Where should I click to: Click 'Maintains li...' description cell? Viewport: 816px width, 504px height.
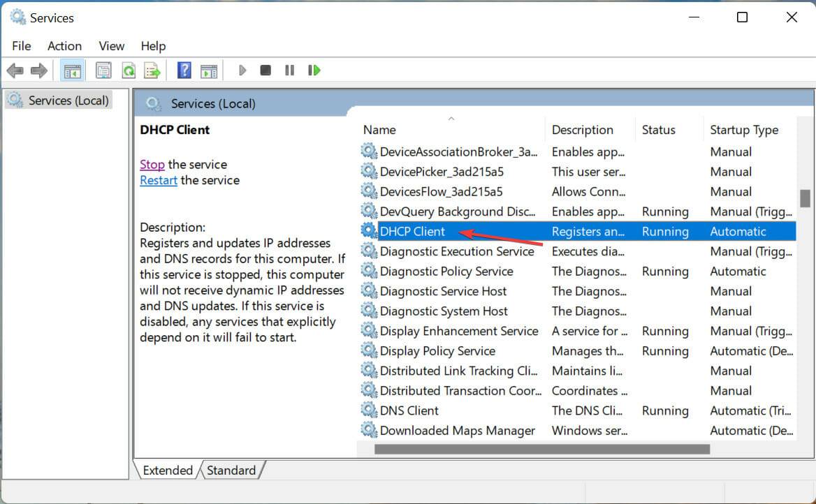pyautogui.click(x=587, y=371)
